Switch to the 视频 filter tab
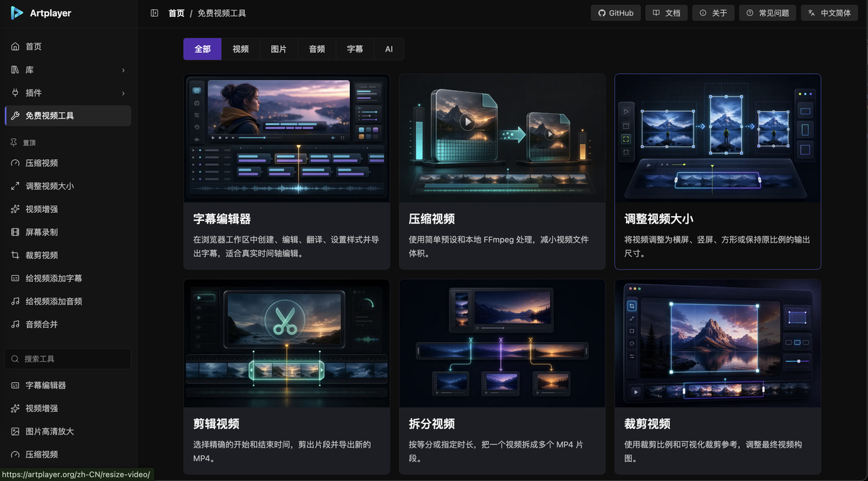The image size is (868, 481). click(241, 49)
